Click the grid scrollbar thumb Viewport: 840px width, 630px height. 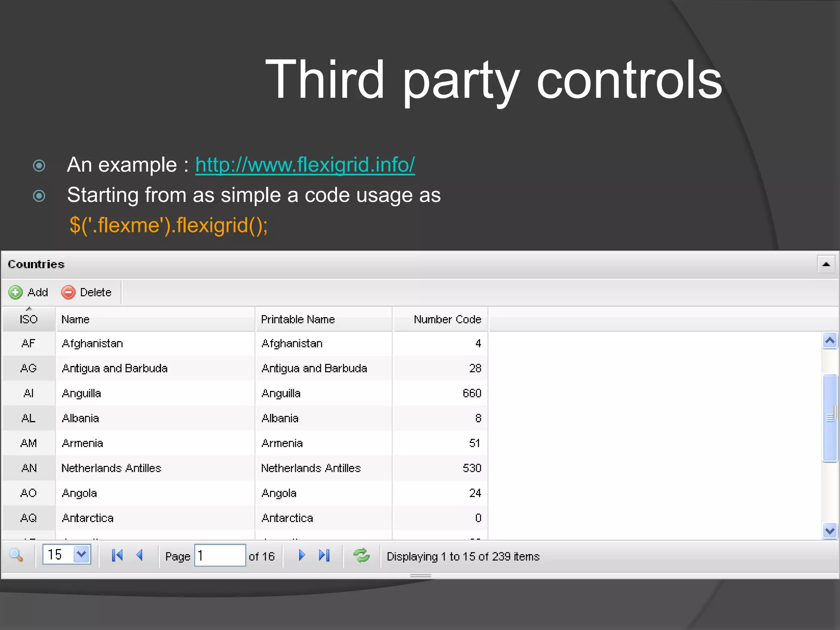[x=830, y=418]
